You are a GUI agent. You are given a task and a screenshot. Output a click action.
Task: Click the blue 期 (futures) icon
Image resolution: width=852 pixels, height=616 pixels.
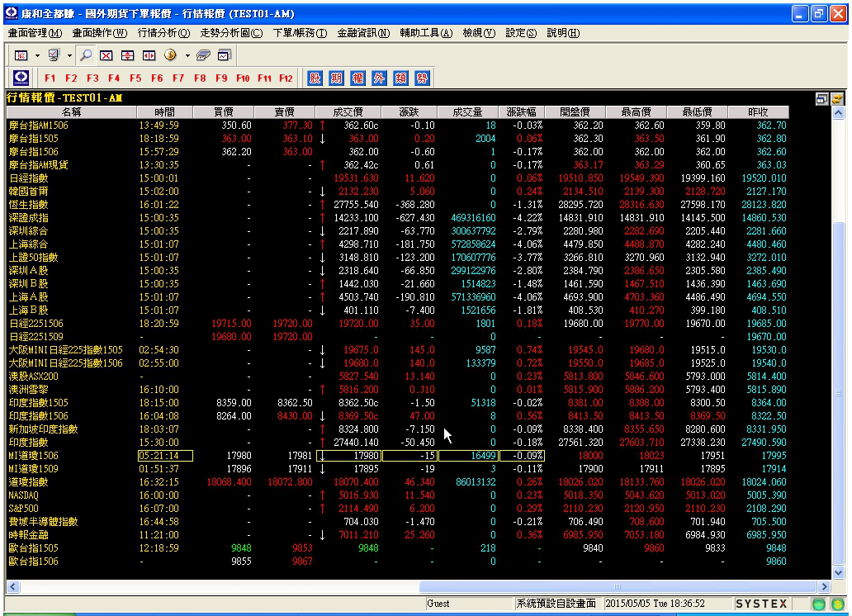click(x=336, y=78)
